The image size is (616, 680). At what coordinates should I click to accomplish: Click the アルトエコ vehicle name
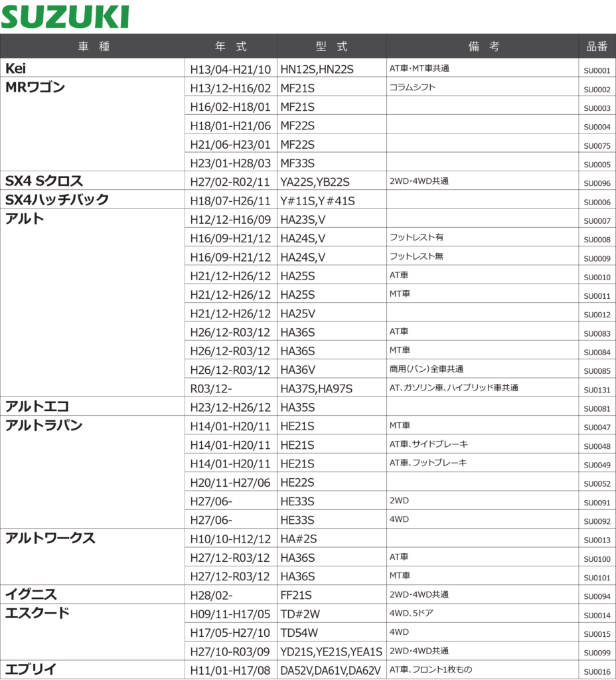click(x=37, y=407)
